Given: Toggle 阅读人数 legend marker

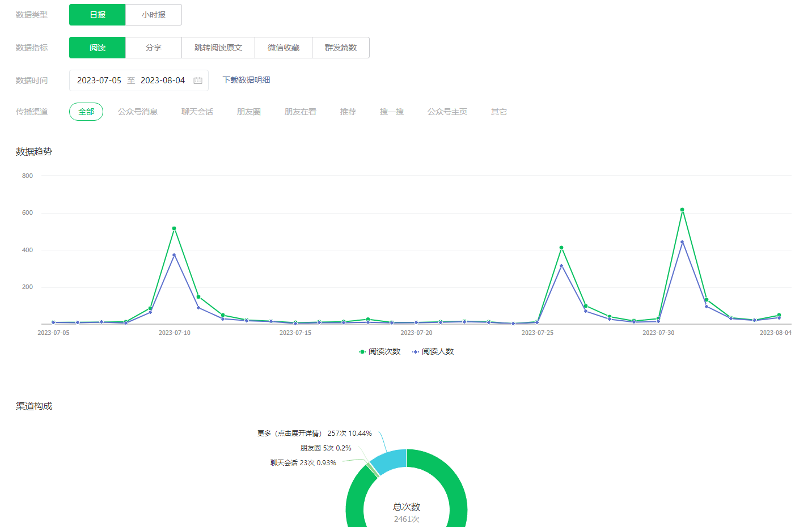Looking at the screenshot, I should (x=416, y=352).
